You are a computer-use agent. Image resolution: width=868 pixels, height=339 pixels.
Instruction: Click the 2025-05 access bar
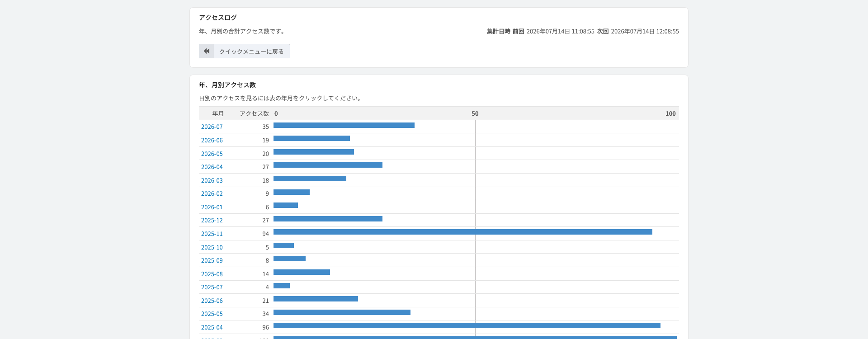click(x=342, y=312)
